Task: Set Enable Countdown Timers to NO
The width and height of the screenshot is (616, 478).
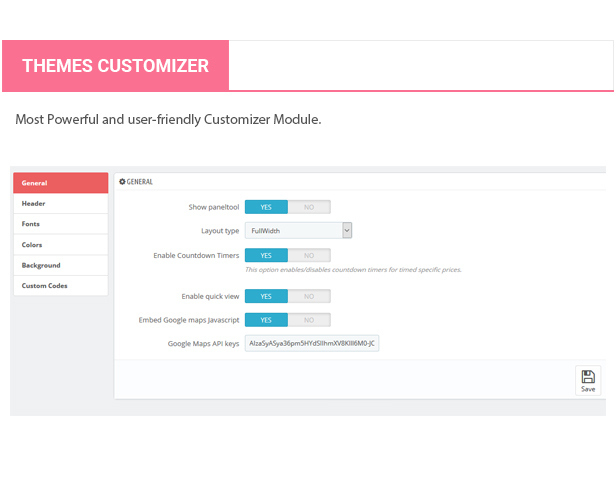Action: click(x=309, y=255)
